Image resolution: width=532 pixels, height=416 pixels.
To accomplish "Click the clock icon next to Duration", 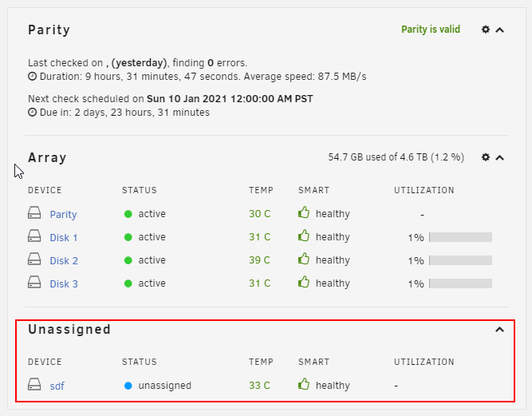I will point(32,76).
